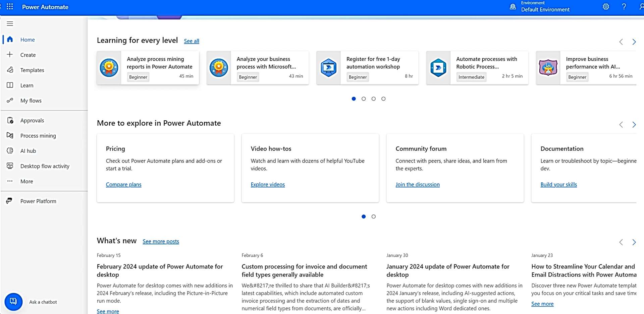
Task: Show next What's new posts with right chevron
Action: point(634,242)
